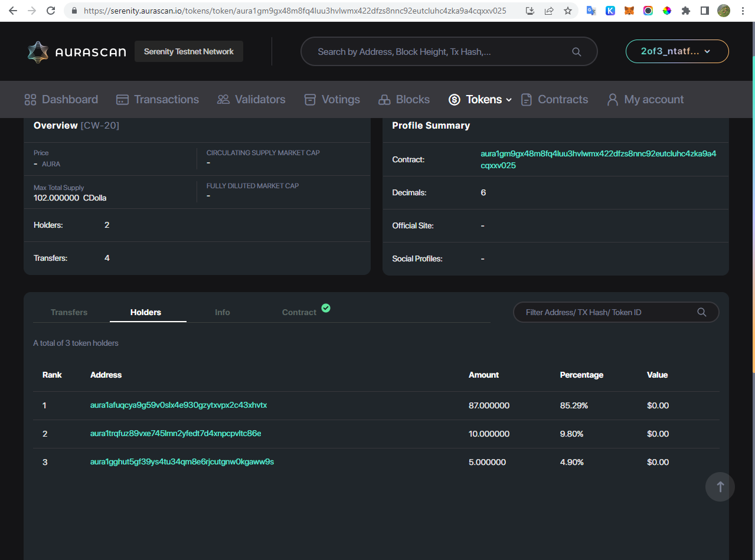Click the verified checkmark next to Contract tab
755x560 pixels.
click(326, 307)
